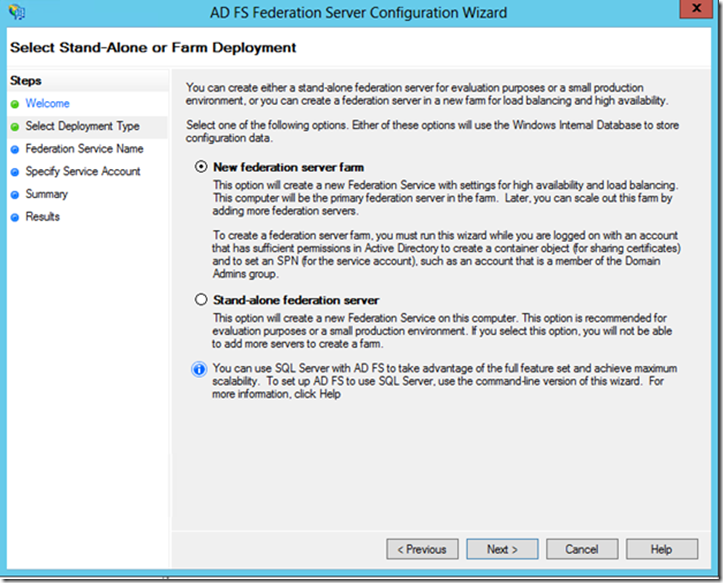Click the blue bullet beside Specify Service Account

pyautogui.click(x=15, y=172)
